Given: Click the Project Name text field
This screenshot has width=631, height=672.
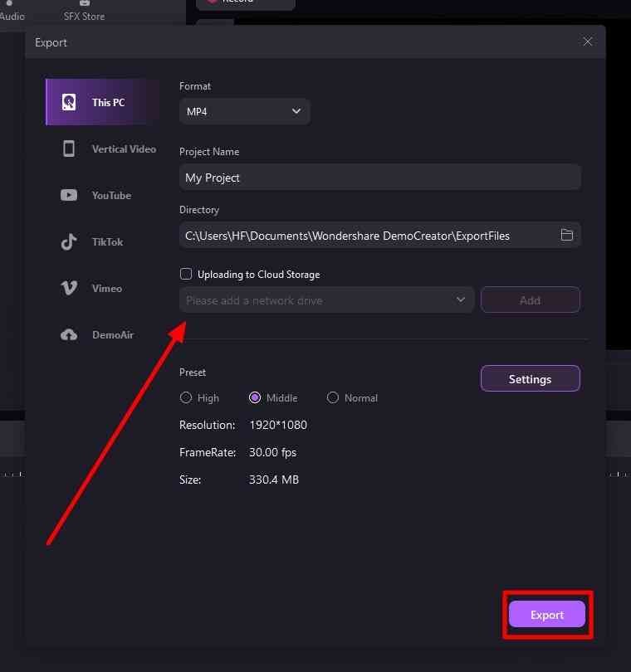Looking at the screenshot, I should (x=379, y=178).
